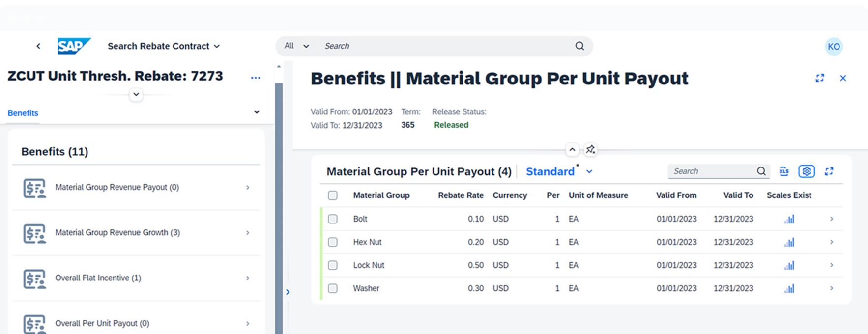868x334 pixels.
Task: Open the All search scope dropdown
Action: pos(296,46)
